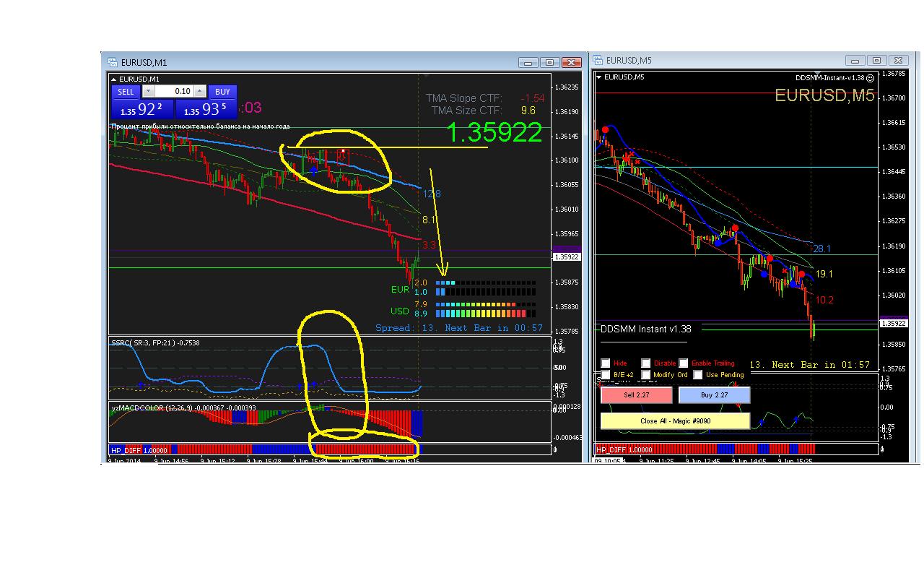Click the Russian profit percentage caption on M1
The height and width of the screenshot is (578, 924).
point(200,126)
